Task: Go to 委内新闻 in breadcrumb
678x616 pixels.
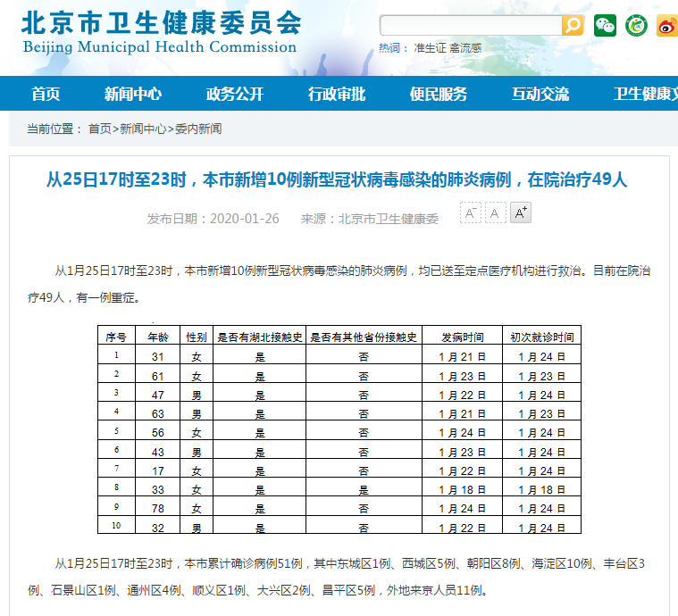Action: pyautogui.click(x=198, y=129)
